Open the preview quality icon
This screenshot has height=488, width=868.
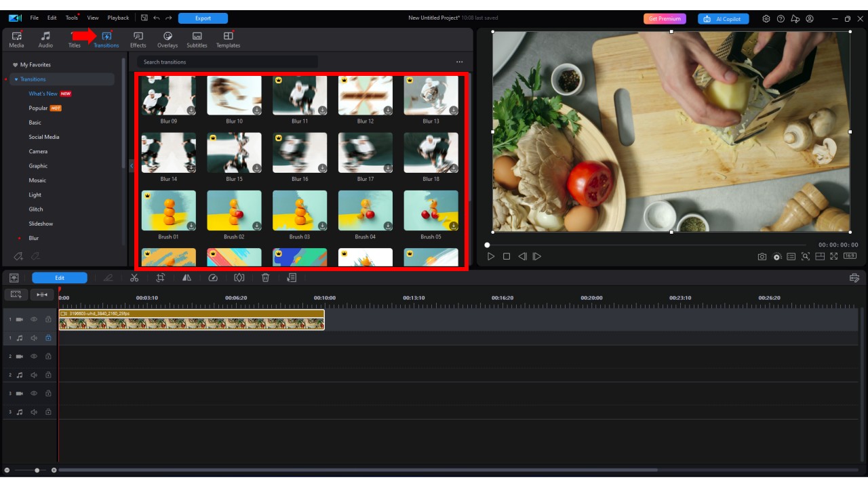click(x=777, y=257)
